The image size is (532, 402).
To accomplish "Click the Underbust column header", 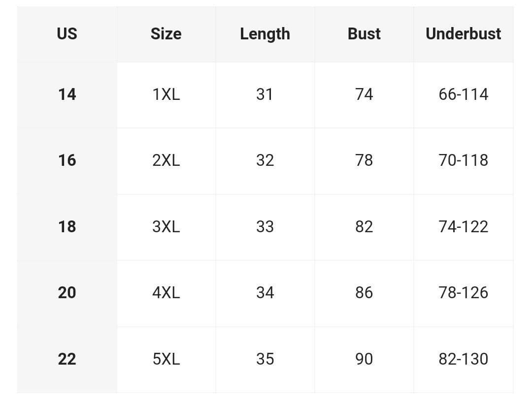I will pyautogui.click(x=463, y=33).
